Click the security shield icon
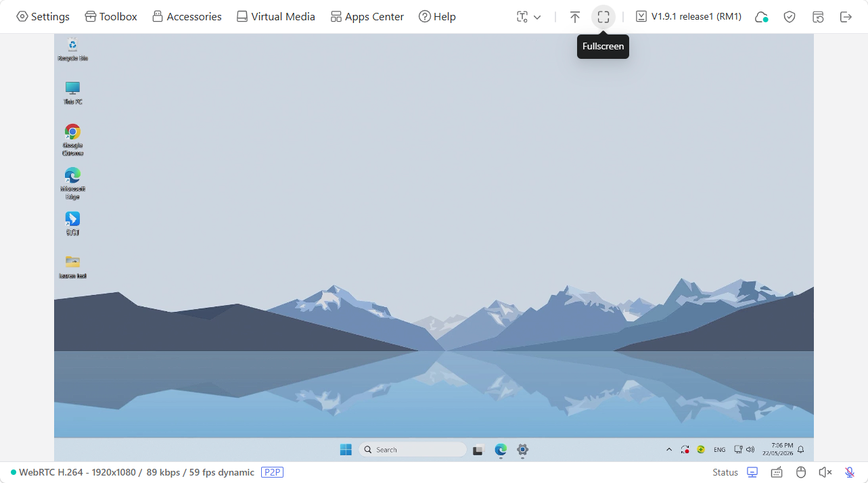Screen dimensions: 868x483 click(790, 17)
